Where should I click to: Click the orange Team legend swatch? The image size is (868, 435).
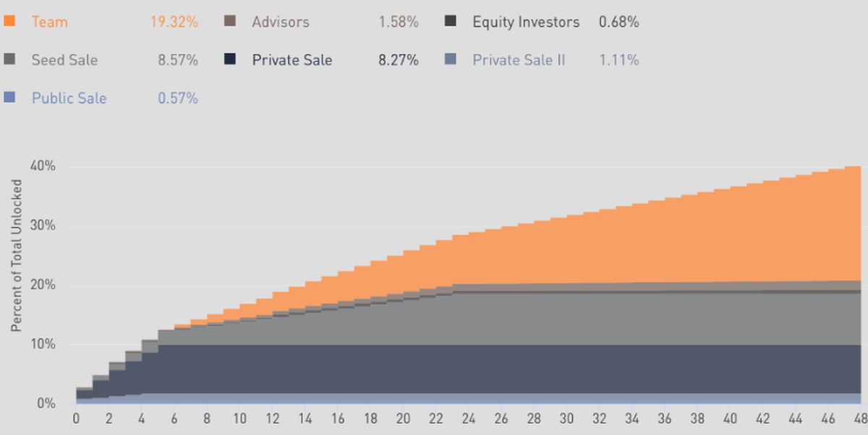(x=9, y=21)
